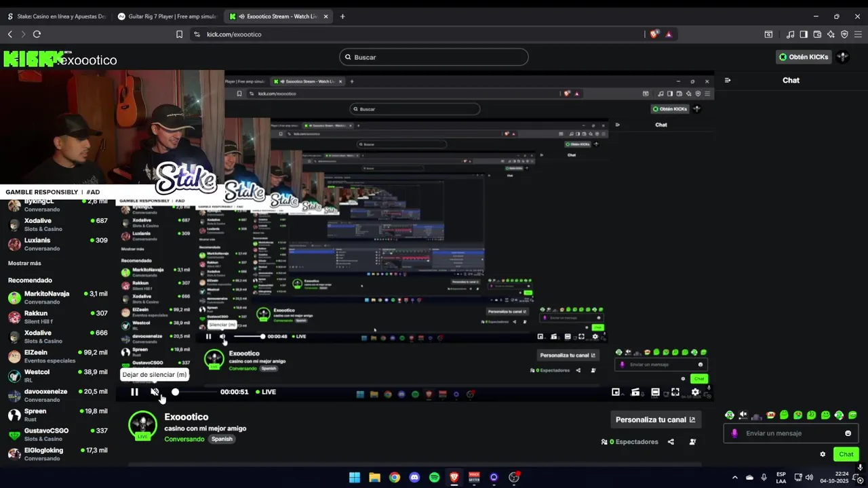
Task: Jump to LIVE in the player
Action: tap(266, 392)
